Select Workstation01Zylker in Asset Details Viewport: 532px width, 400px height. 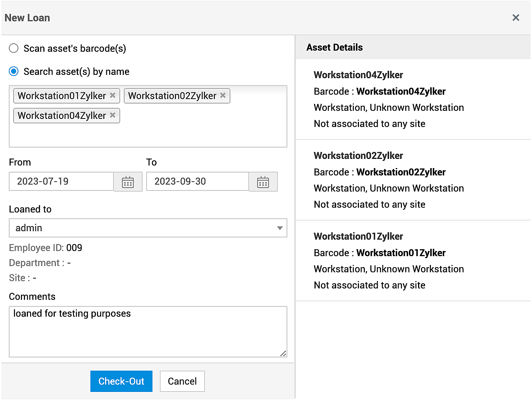[x=358, y=236]
